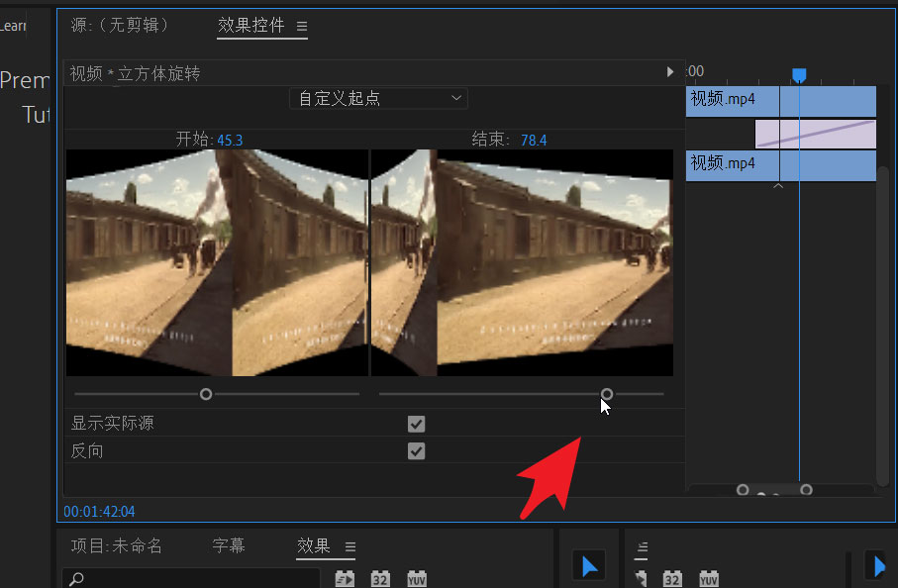The height and width of the screenshot is (588, 898).
Task: Click the blue 结束 value 78.4
Action: 533,140
